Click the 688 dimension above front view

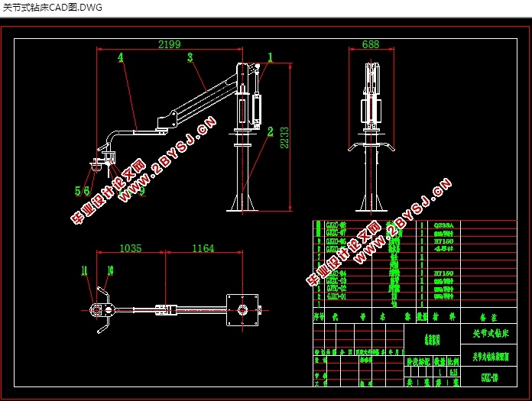pyautogui.click(x=370, y=45)
